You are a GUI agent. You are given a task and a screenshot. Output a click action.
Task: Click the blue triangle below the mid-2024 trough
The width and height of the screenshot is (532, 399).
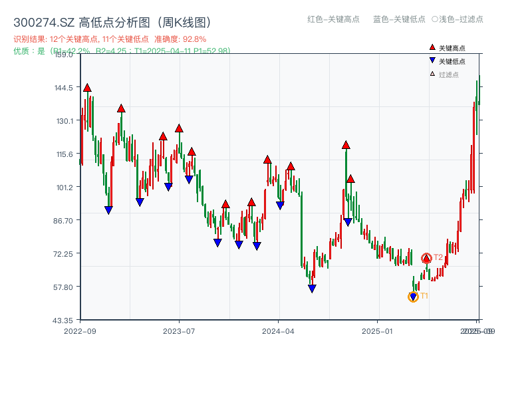pyautogui.click(x=312, y=288)
